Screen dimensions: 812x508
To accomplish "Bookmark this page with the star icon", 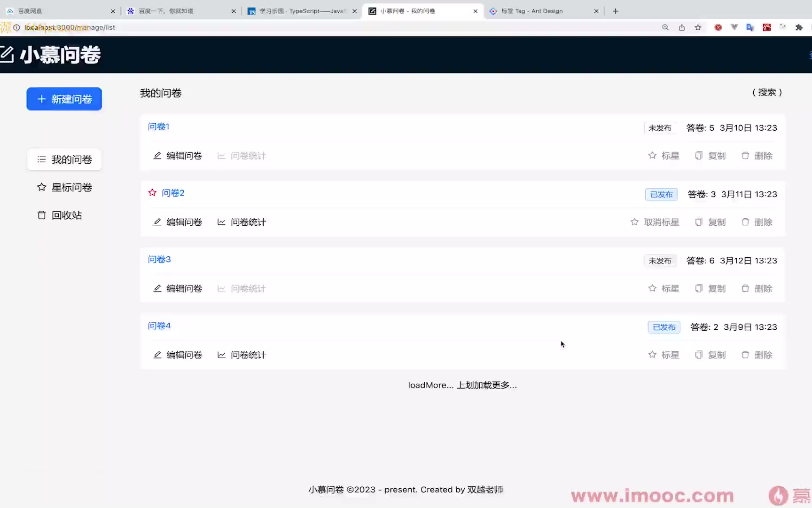I will click(x=698, y=28).
